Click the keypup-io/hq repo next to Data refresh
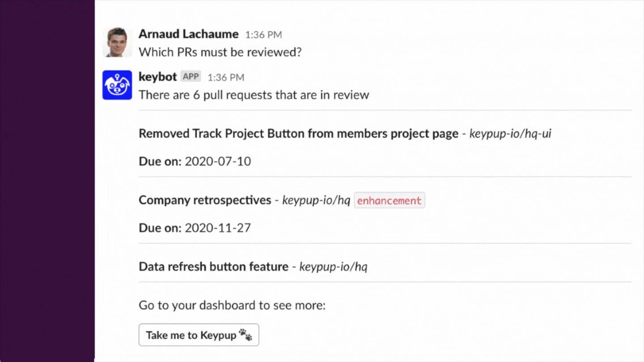Image resolution: width=644 pixels, height=362 pixels. (x=333, y=267)
